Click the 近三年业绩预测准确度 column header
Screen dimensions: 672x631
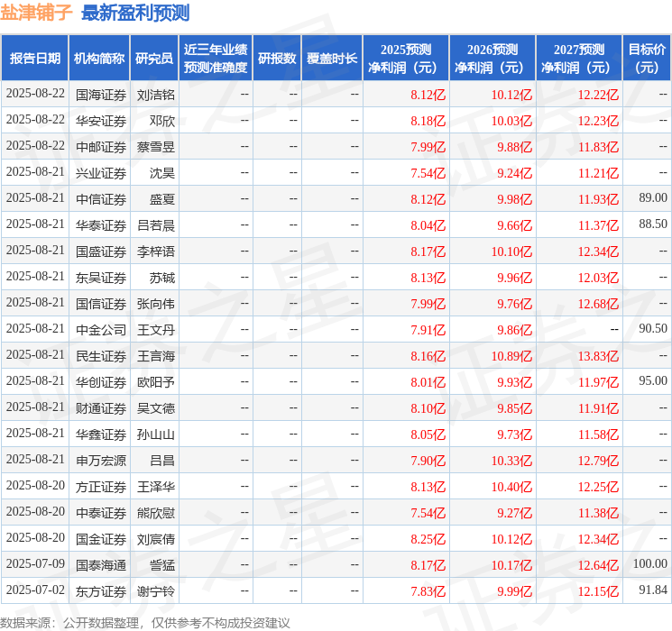216,59
